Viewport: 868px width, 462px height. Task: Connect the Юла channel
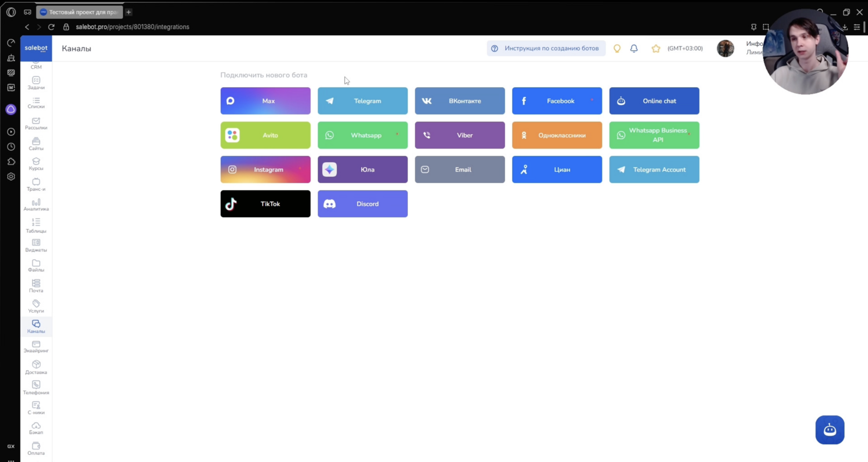click(363, 169)
